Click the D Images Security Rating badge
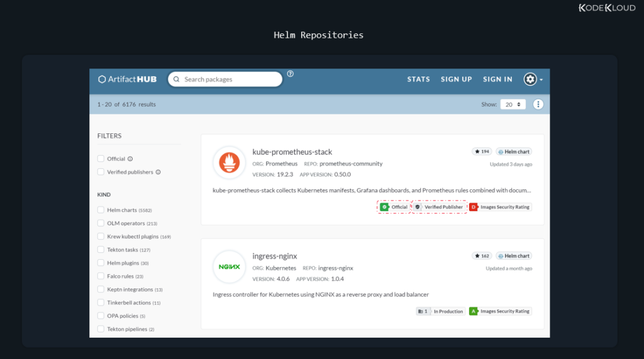This screenshot has height=359, width=644. [x=500, y=207]
